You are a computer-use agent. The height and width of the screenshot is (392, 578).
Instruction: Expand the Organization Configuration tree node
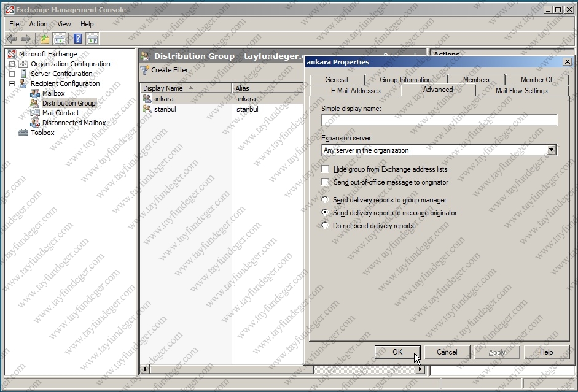(12, 64)
